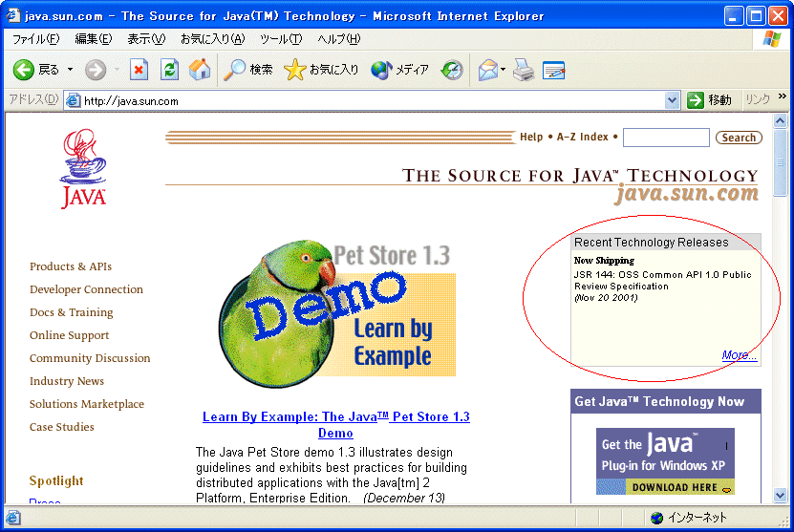
Task: Click the Spotlight heading
Action: (x=56, y=480)
